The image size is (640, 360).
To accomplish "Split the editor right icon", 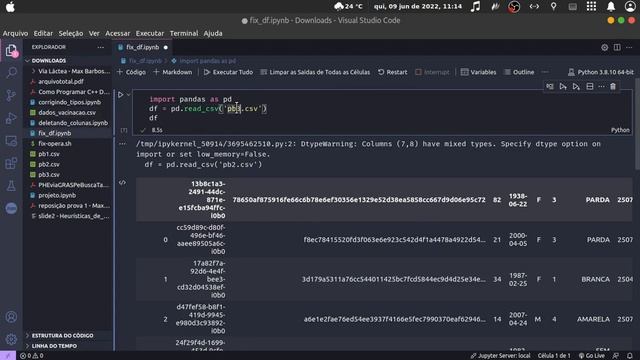I will pyautogui.click(x=617, y=47).
